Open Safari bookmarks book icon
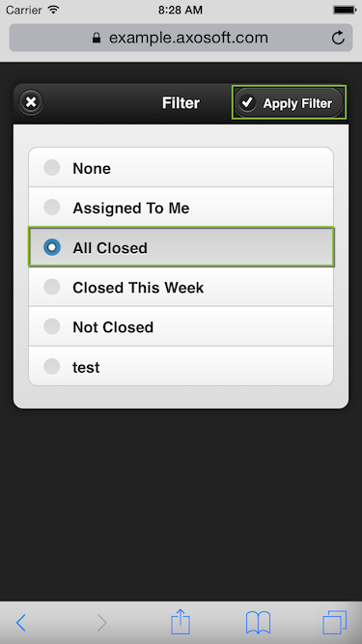This screenshot has height=644, width=362. click(258, 623)
